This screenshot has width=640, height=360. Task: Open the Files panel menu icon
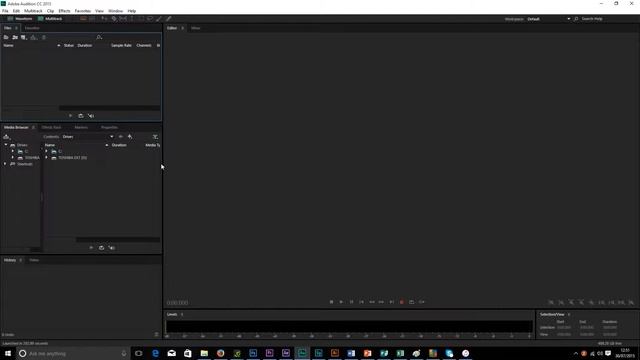pos(16,28)
